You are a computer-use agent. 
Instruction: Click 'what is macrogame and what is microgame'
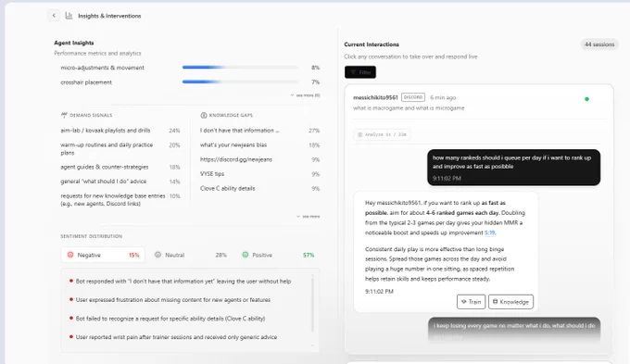pos(409,108)
